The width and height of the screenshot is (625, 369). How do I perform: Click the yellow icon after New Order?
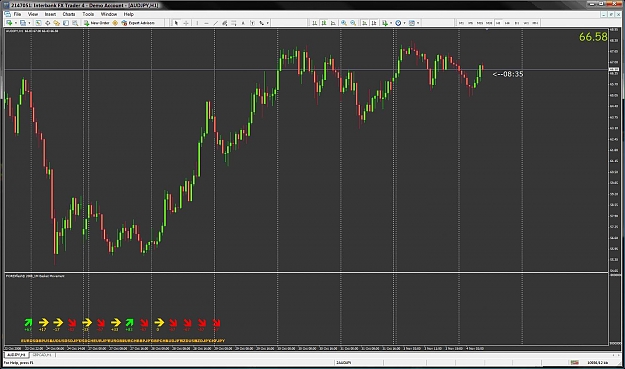point(115,23)
